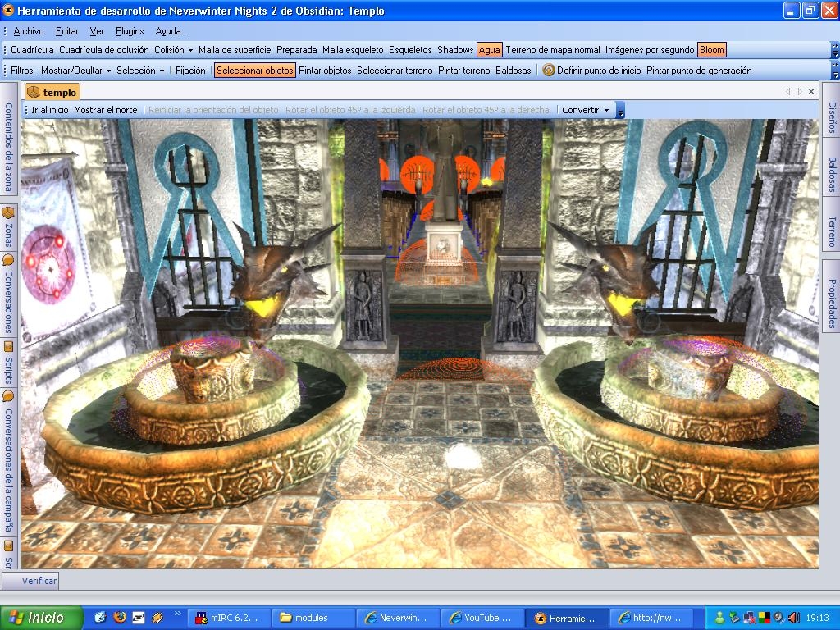Image resolution: width=840 pixels, height=630 pixels.
Task: Open the Plugins menu
Action: pyautogui.click(x=130, y=31)
